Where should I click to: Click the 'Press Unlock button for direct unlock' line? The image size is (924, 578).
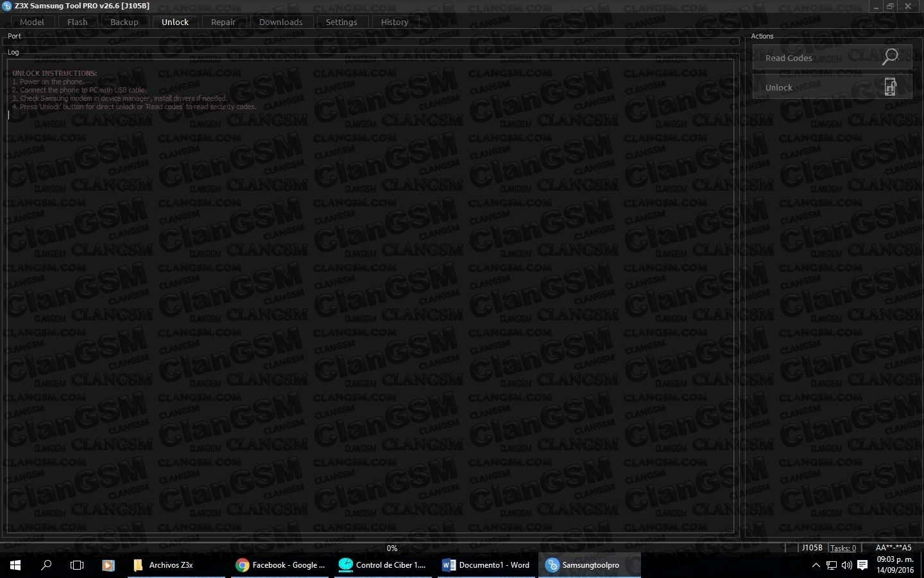click(x=134, y=107)
